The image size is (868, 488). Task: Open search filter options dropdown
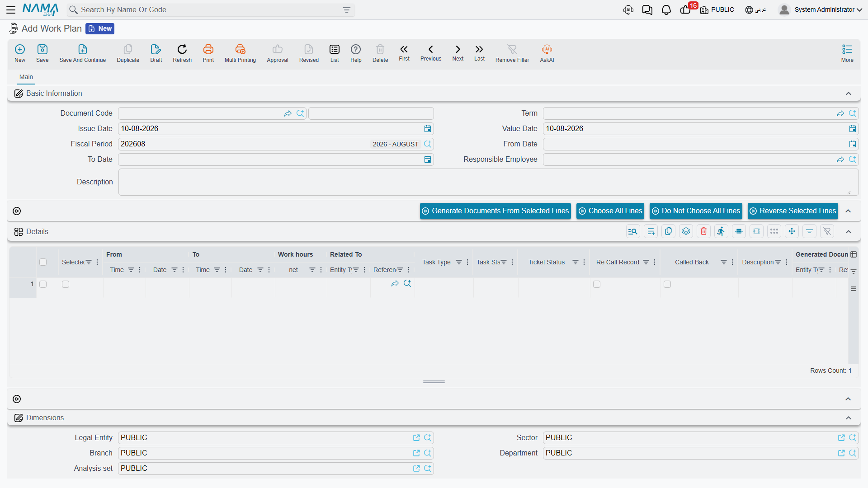pyautogui.click(x=347, y=10)
